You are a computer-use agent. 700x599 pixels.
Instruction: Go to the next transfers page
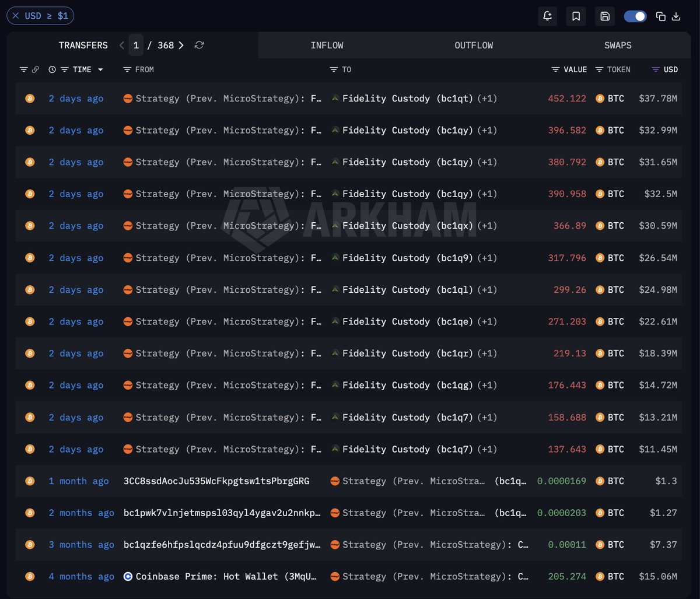coord(181,45)
